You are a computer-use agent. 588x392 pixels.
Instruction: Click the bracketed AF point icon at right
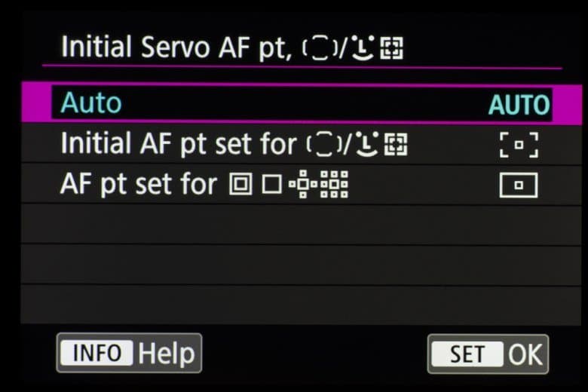519,144
